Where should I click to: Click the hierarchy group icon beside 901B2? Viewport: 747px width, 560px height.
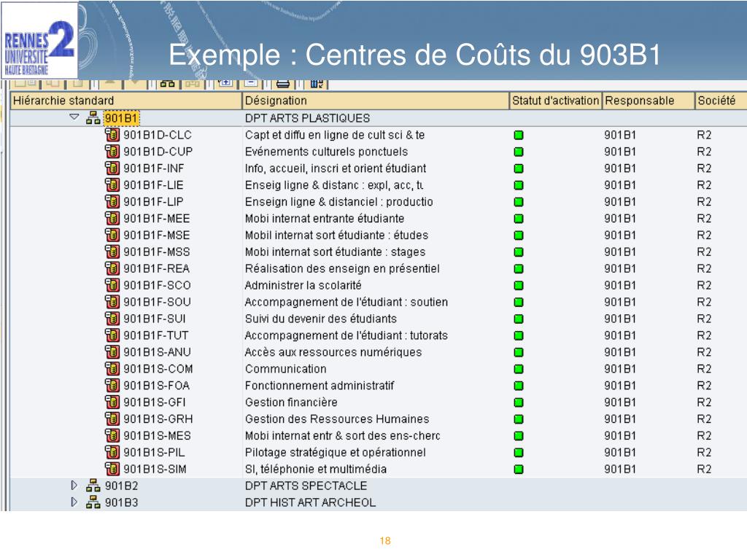click(93, 485)
